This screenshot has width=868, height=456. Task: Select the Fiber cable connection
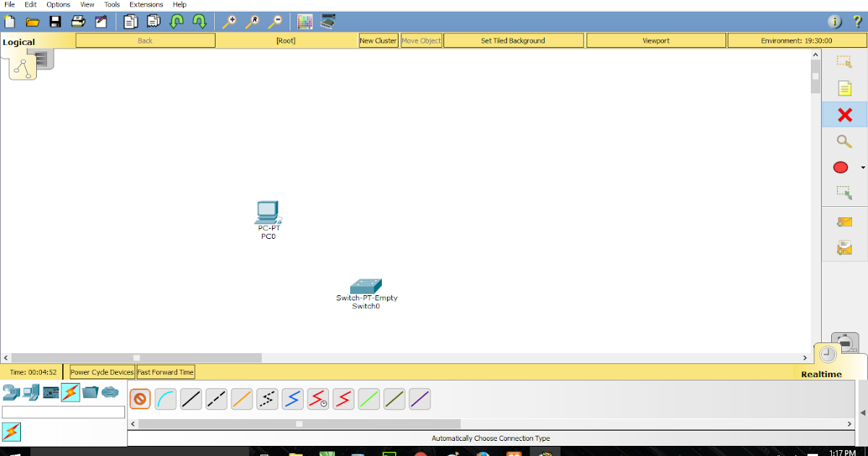point(242,399)
